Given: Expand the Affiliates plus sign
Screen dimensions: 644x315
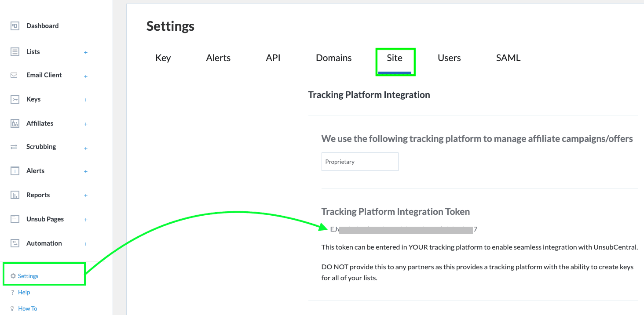Looking at the screenshot, I should 86,124.
